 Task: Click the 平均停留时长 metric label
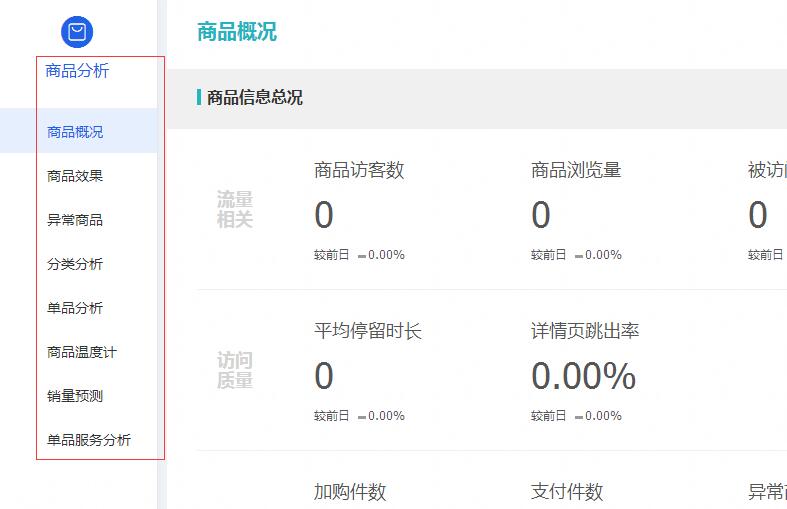tap(368, 331)
